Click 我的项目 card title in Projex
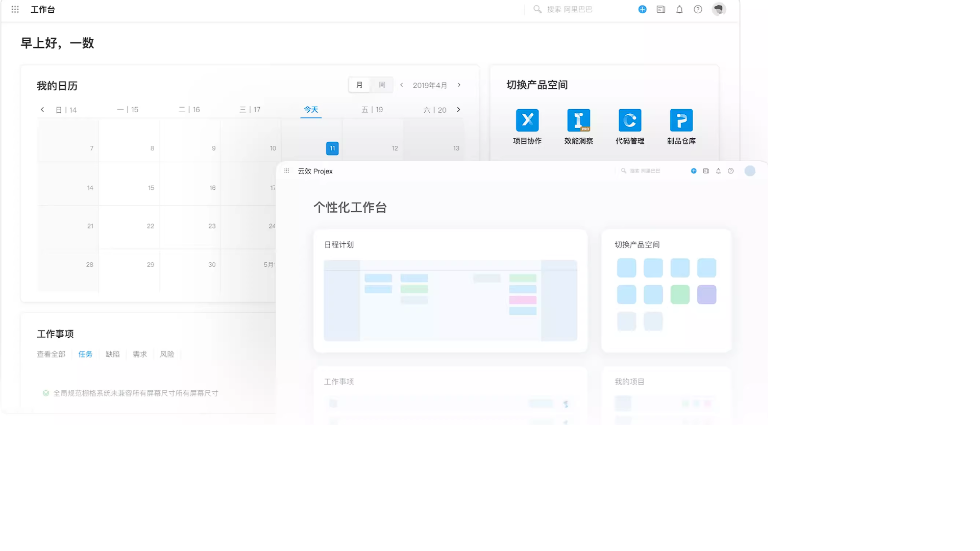This screenshot has height=551, width=980. point(629,382)
